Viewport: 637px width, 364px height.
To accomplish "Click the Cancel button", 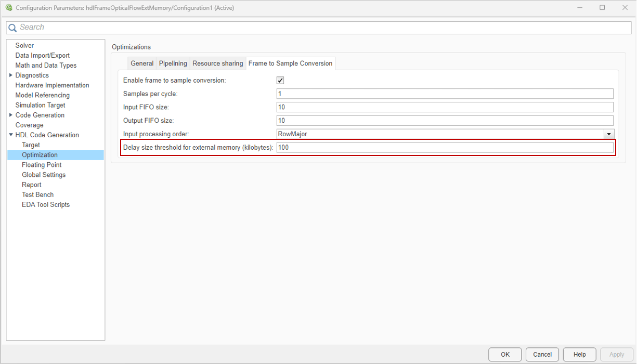I will 542,355.
